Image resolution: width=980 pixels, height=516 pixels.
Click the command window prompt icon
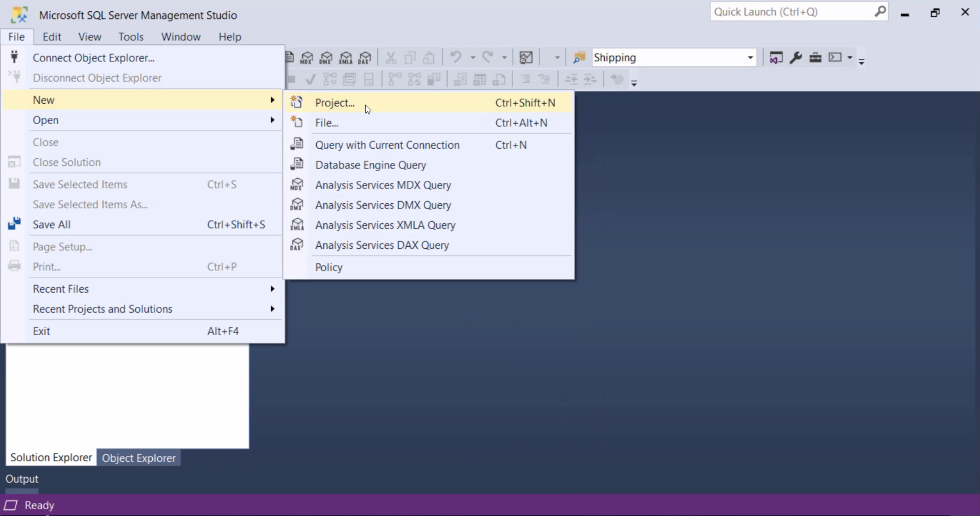coord(835,57)
